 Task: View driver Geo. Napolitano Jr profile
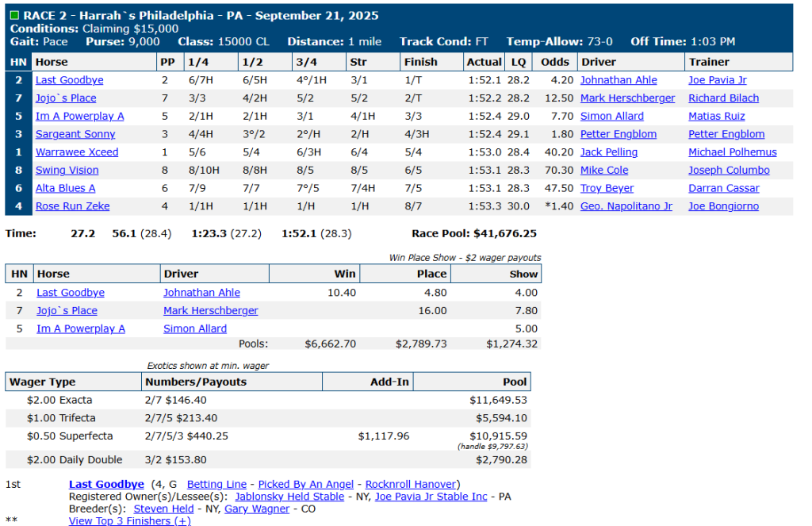point(626,206)
